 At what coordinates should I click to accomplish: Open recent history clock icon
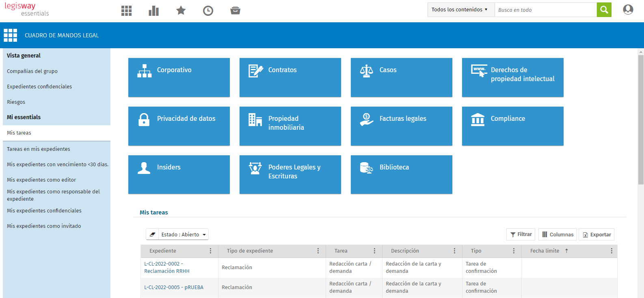pyautogui.click(x=208, y=11)
